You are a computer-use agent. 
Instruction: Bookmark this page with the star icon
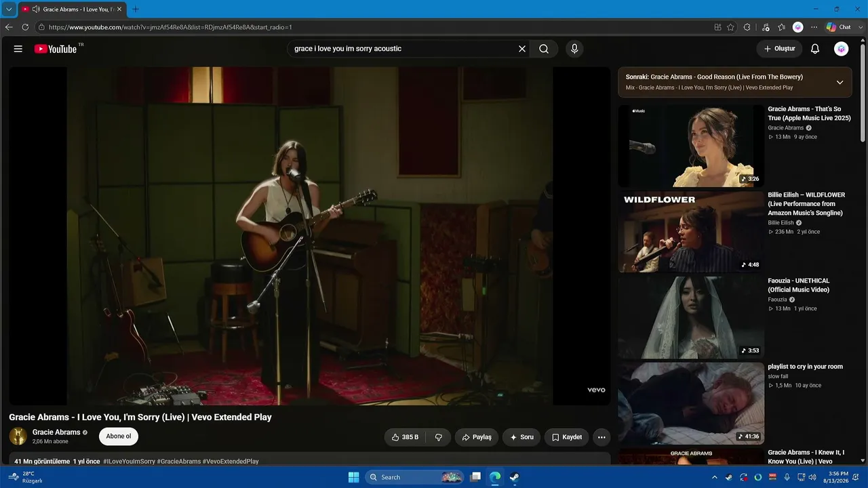coord(730,27)
